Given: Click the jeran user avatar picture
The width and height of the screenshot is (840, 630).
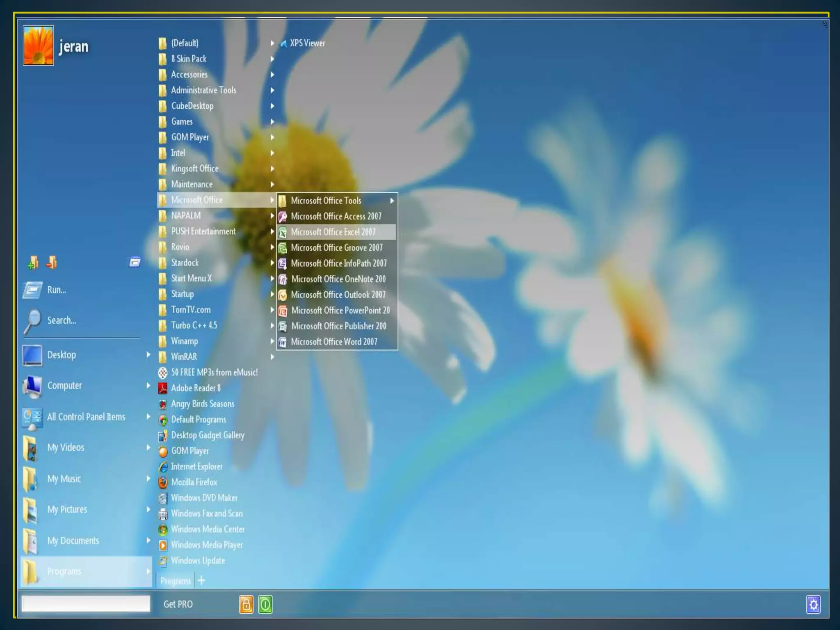Looking at the screenshot, I should pos(38,46).
